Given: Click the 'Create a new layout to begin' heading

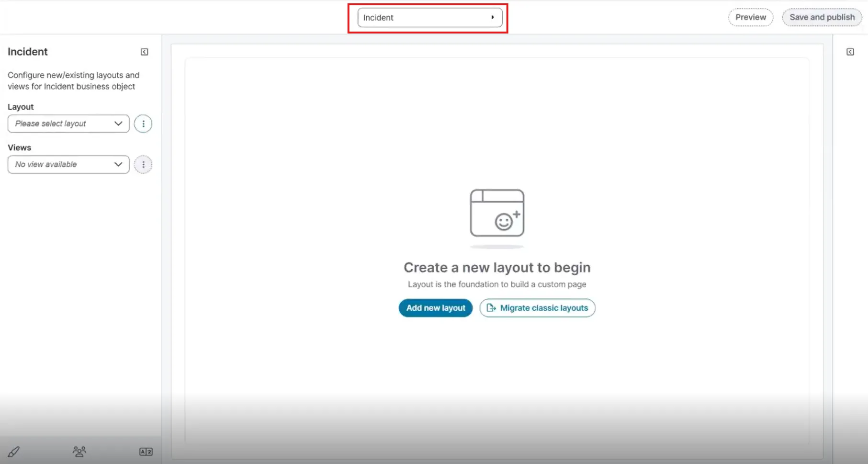Looking at the screenshot, I should [497, 267].
